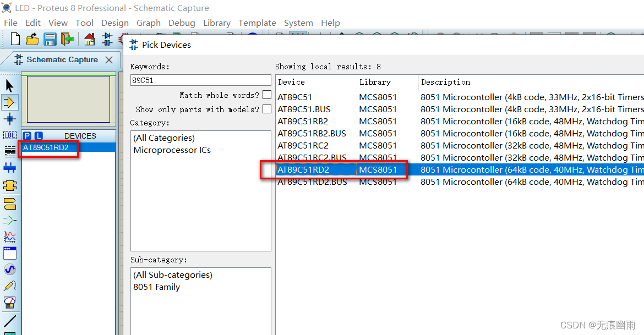
Task: Select the Wire Label Mode (LBL) tool
Action: point(9,135)
